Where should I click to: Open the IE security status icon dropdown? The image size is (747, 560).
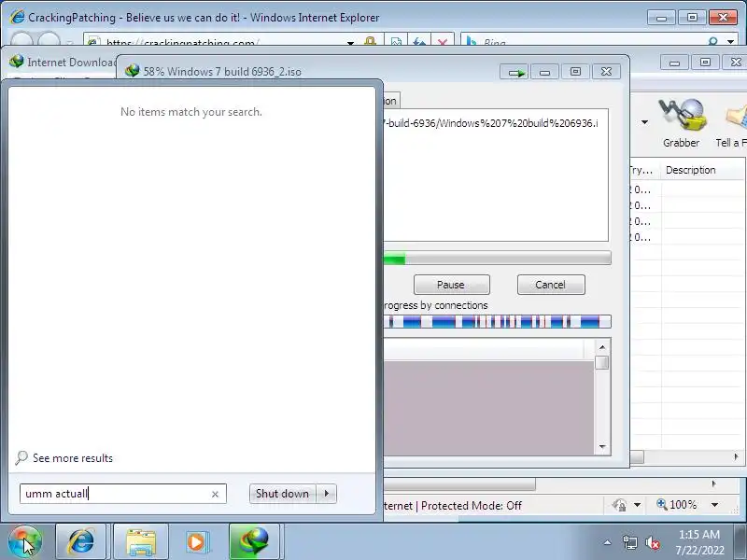[x=638, y=505]
